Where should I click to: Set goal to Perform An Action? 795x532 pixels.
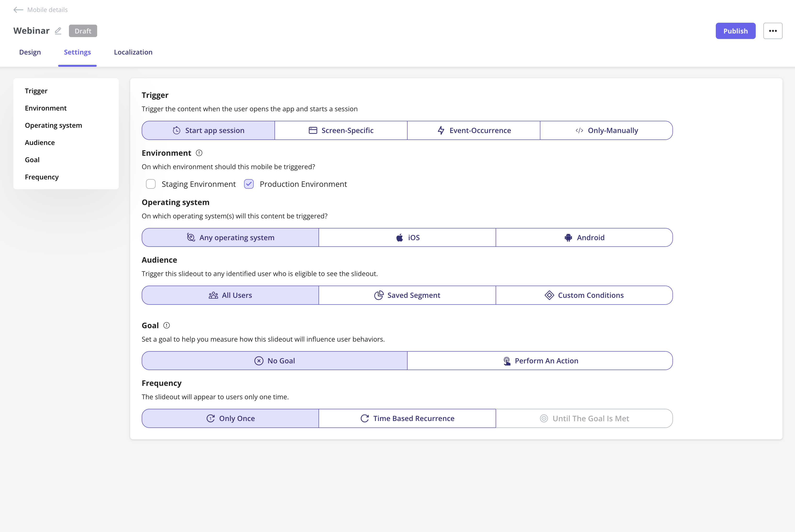[x=540, y=361]
